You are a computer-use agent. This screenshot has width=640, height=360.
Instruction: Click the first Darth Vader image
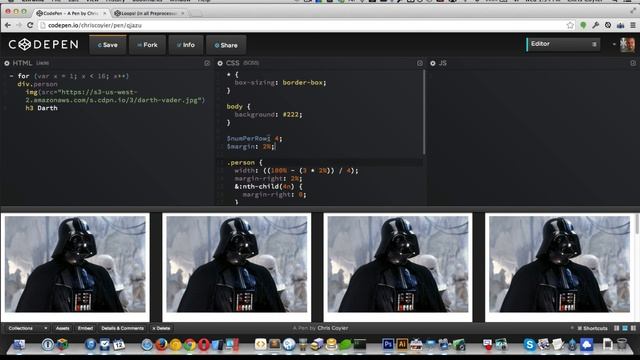click(75, 264)
